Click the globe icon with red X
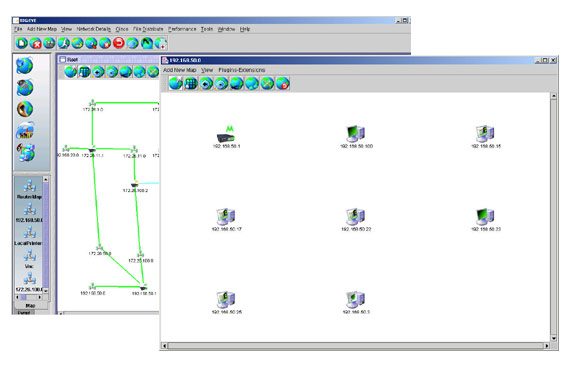This screenshot has width=574, height=365. coord(36,43)
